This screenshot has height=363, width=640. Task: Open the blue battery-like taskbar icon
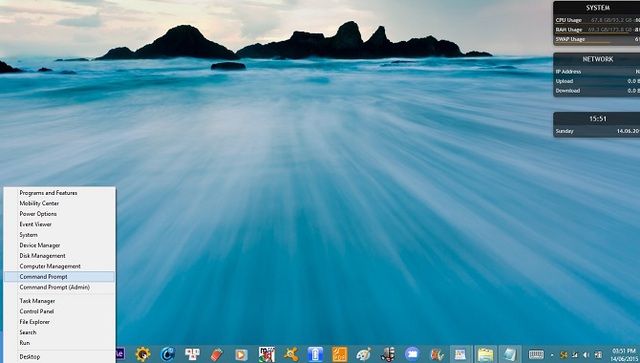(x=315, y=354)
